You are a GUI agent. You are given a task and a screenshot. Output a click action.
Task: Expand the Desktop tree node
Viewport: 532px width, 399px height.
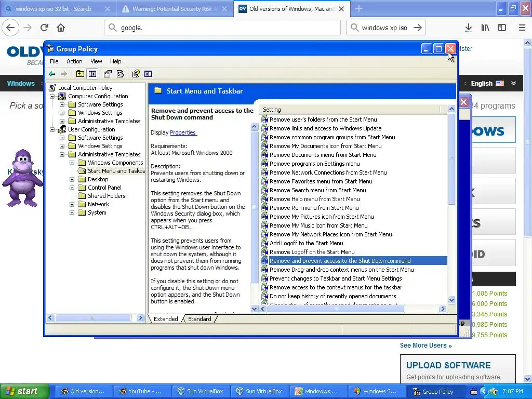[x=72, y=179]
